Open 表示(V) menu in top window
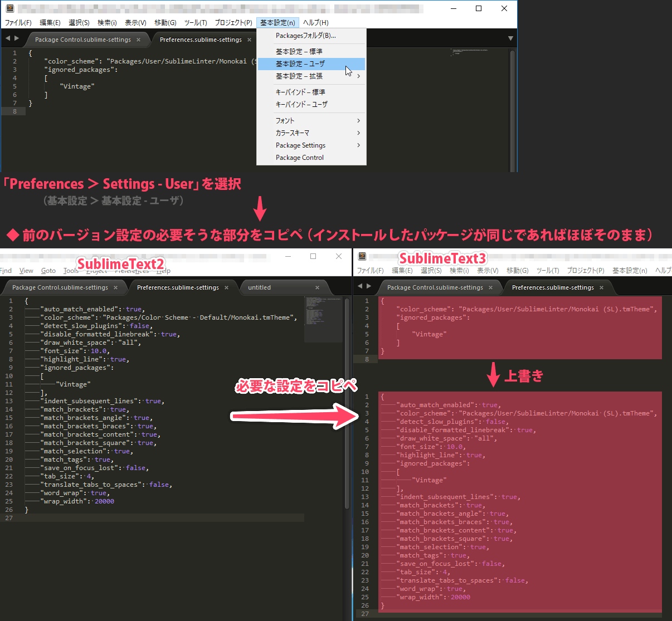Image resolution: width=672 pixels, height=621 pixels. click(135, 23)
